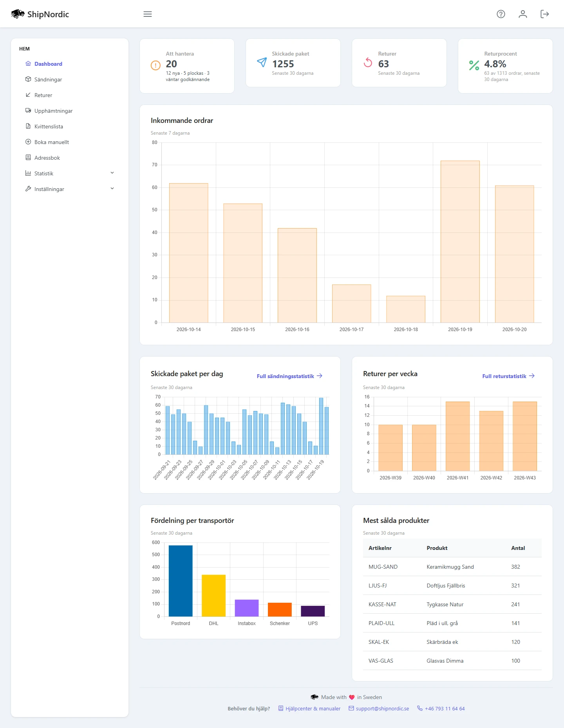Screen dimensions: 564x728
Task: Open Hjälpcenter & manualer link
Action: [x=309, y=708]
